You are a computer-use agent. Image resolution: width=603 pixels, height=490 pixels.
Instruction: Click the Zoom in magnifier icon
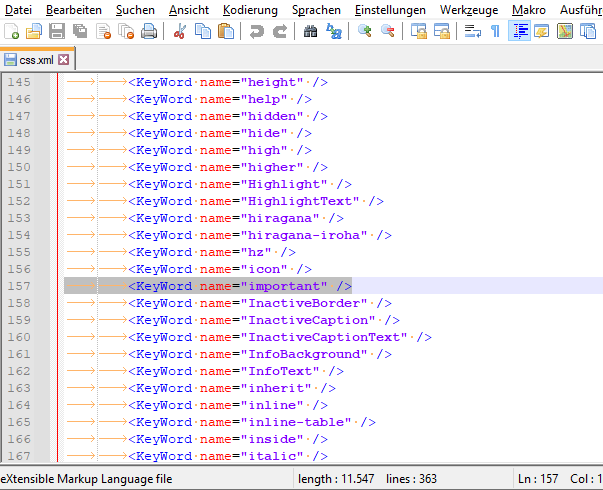coord(365,32)
